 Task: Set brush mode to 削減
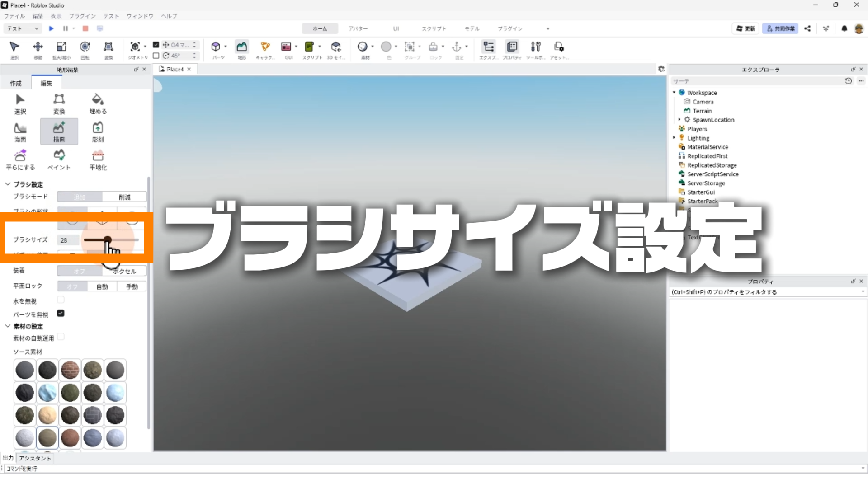click(x=124, y=197)
